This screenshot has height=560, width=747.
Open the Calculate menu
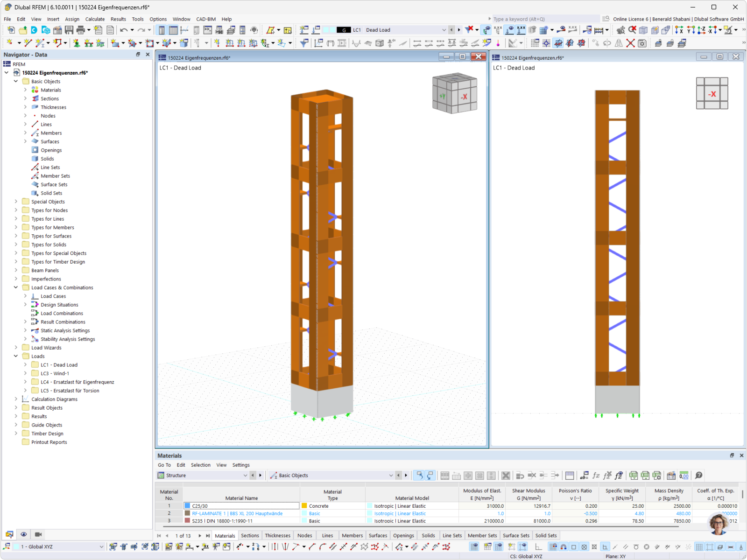(x=95, y=19)
